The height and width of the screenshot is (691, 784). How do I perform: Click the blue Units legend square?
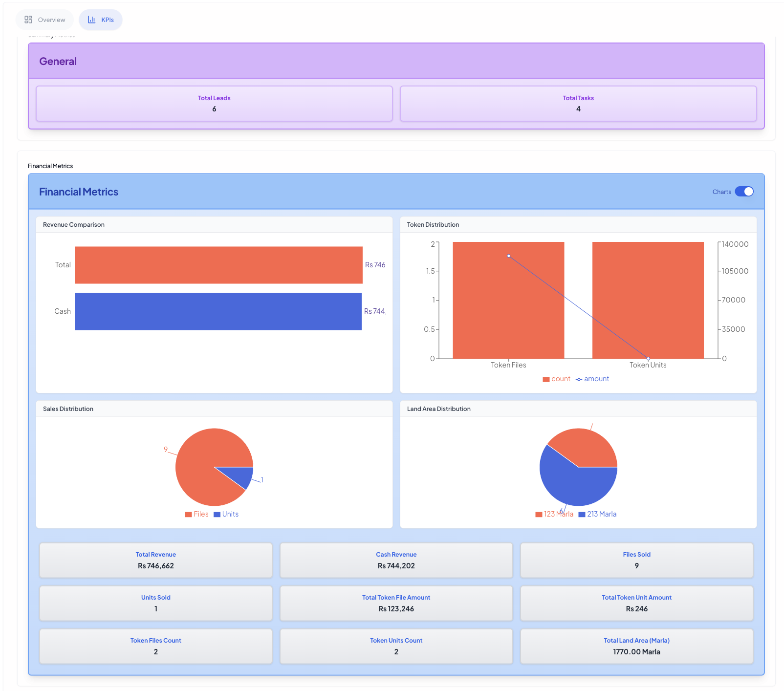(216, 514)
